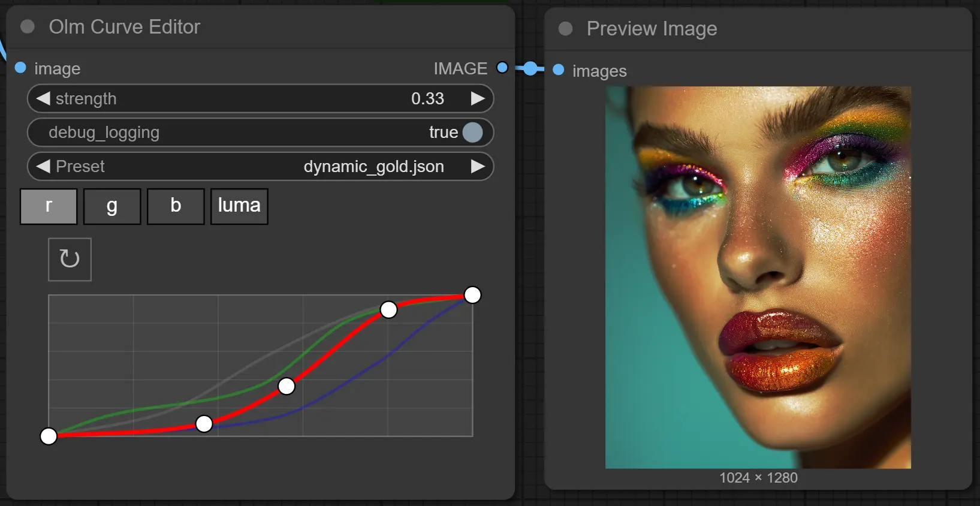Switch to the red channel tab
Viewport: 980px width, 506px height.
pos(49,206)
